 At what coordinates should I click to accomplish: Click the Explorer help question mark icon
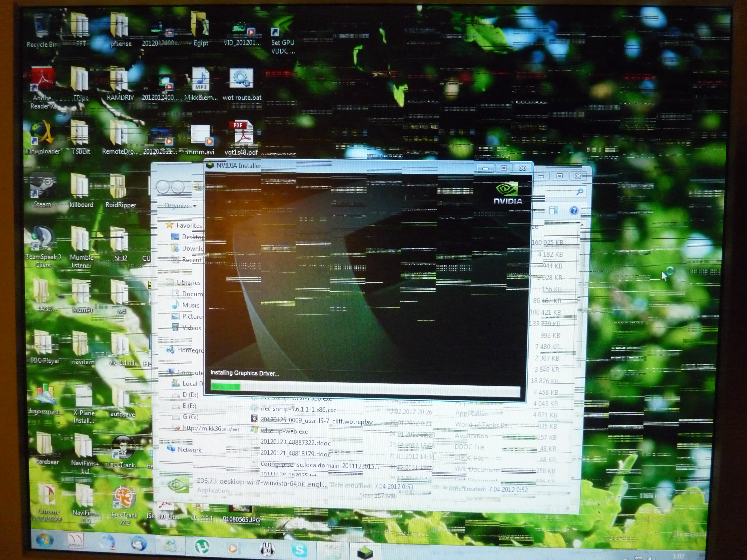(x=574, y=211)
